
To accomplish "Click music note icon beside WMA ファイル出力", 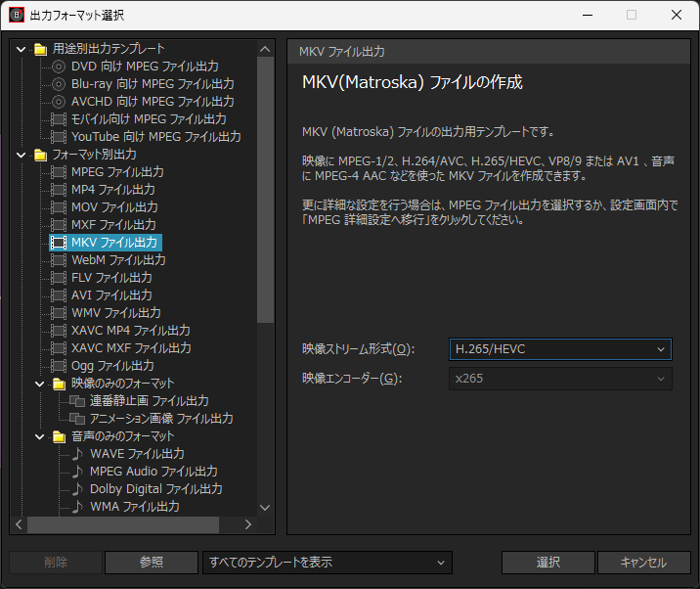I will (77, 507).
